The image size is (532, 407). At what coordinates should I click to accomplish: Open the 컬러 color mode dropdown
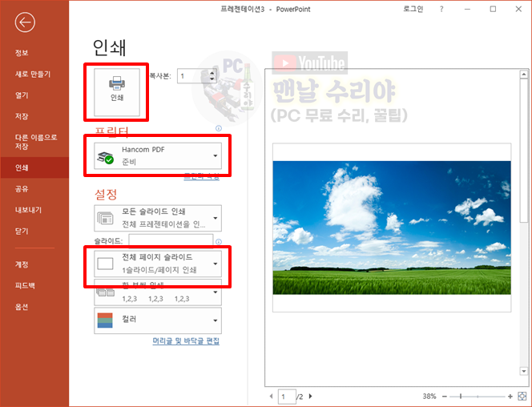(158, 320)
